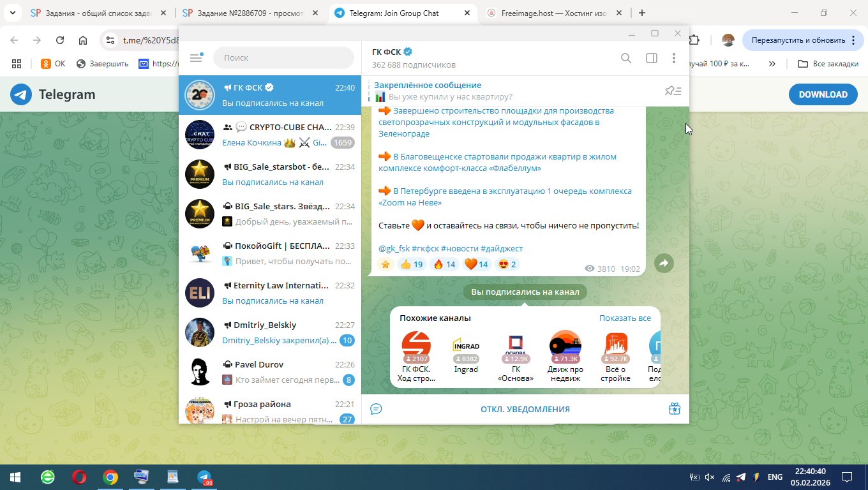868x490 pixels.
Task: Click the #новости hashtag
Action: tap(460, 248)
